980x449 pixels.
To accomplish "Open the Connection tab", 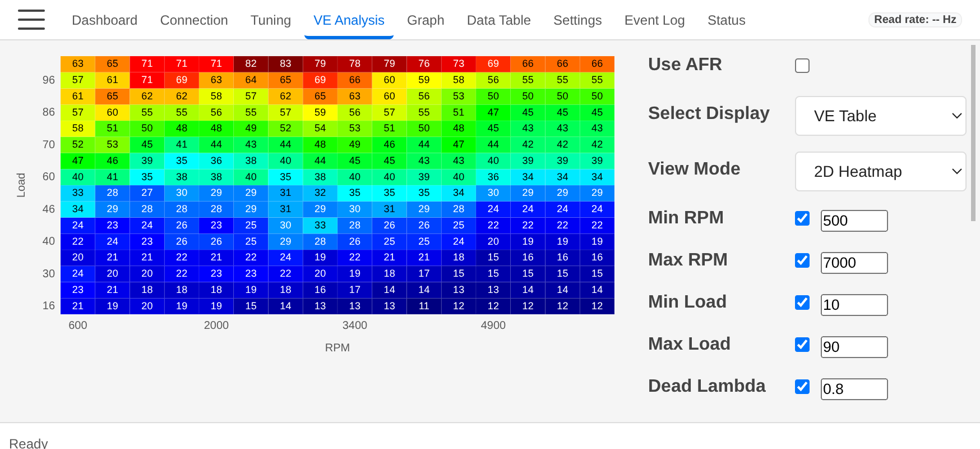I will [x=194, y=20].
